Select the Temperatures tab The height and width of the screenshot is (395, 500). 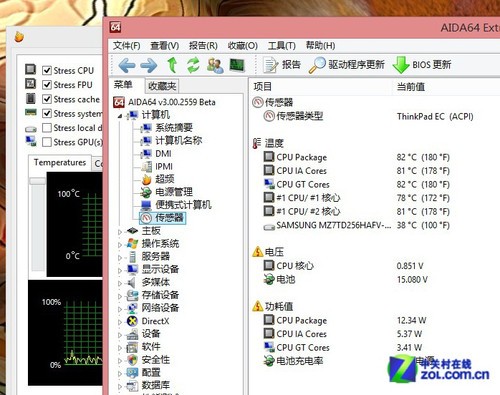point(60,163)
